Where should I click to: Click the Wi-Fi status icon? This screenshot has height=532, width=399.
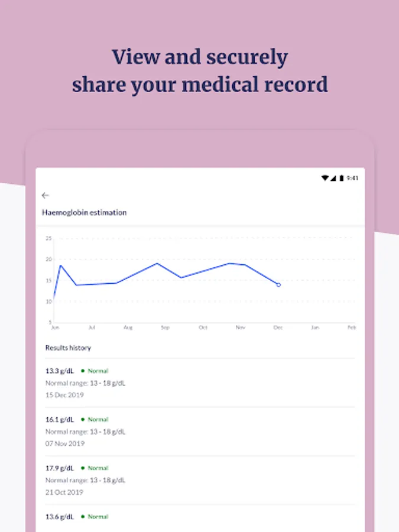325,178
